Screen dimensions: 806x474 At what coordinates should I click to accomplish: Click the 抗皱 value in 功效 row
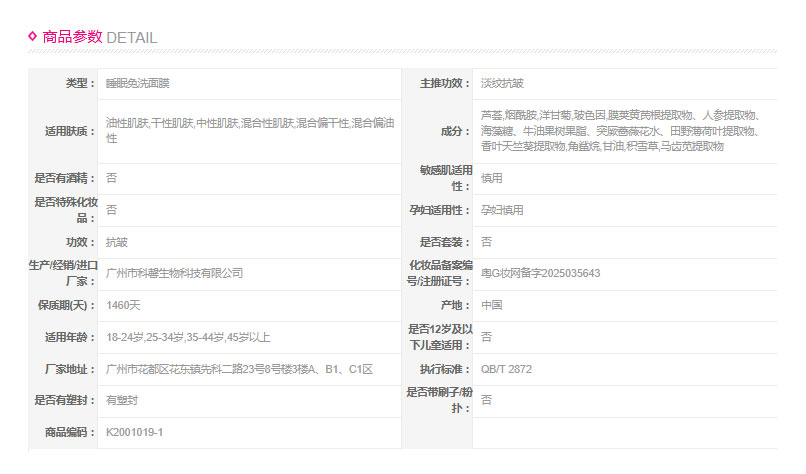click(x=116, y=242)
